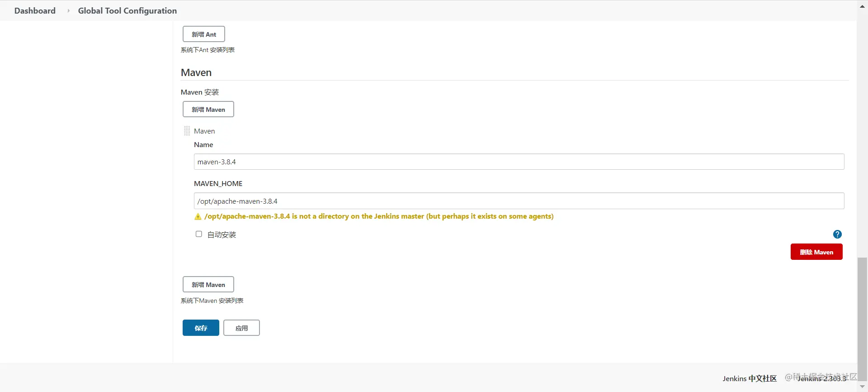Image resolution: width=868 pixels, height=392 pixels.
Task: Click the Maven 安装 label
Action: point(200,92)
